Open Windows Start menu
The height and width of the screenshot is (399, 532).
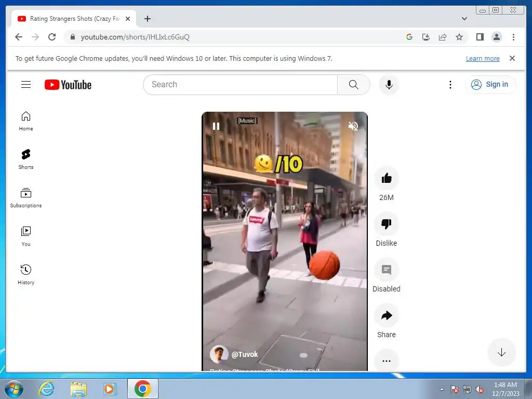point(14,389)
